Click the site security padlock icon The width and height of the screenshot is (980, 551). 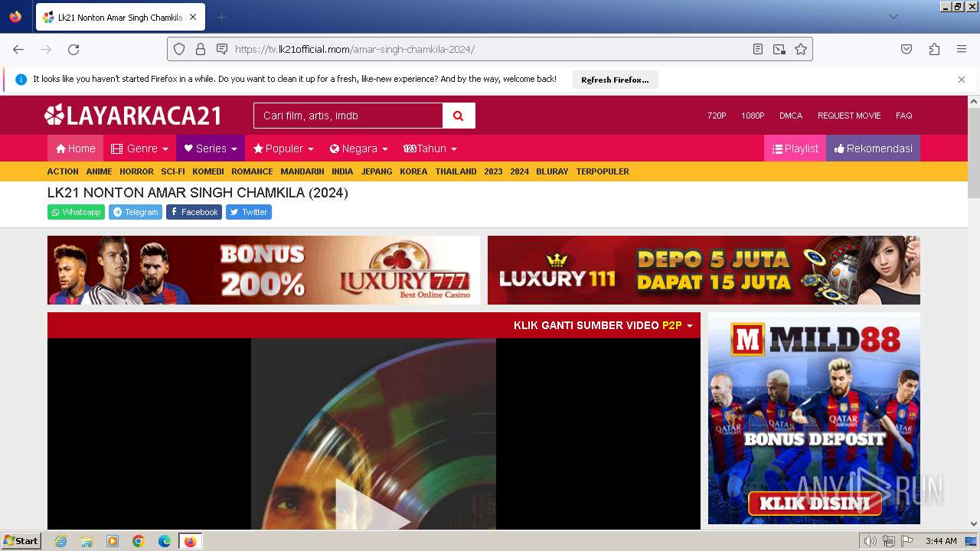201,49
